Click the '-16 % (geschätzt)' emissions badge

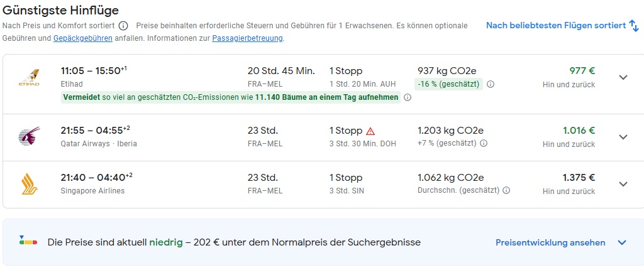[x=448, y=84]
